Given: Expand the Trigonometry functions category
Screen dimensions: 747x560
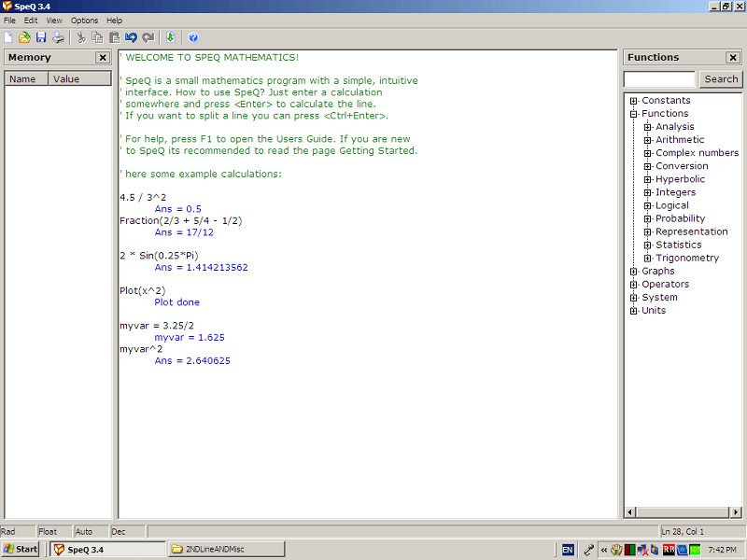Looking at the screenshot, I should pos(648,258).
